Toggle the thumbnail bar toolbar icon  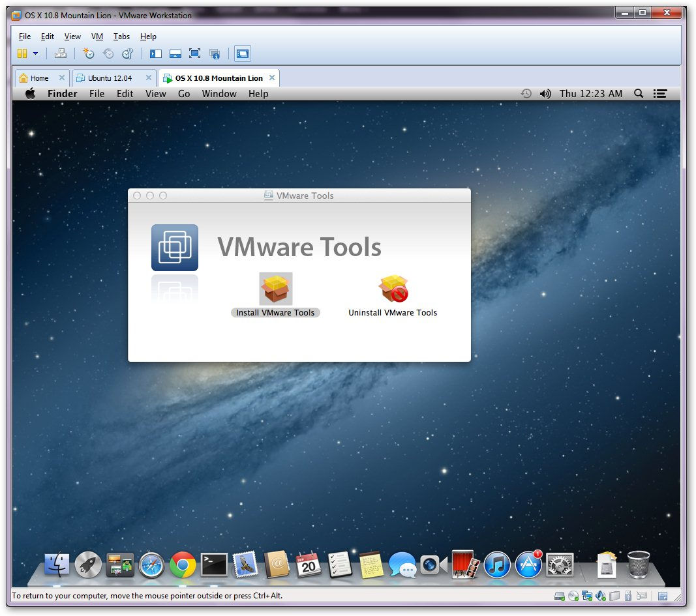coord(175,53)
